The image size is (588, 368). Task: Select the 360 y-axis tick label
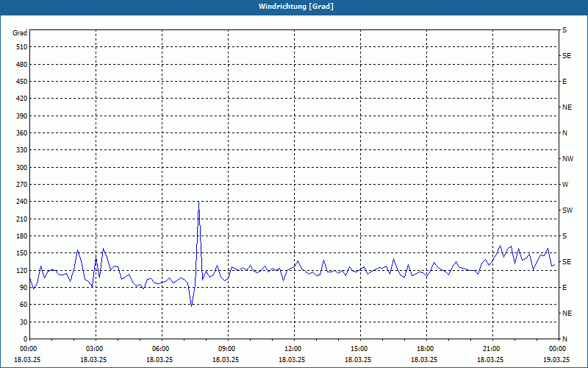(x=22, y=133)
